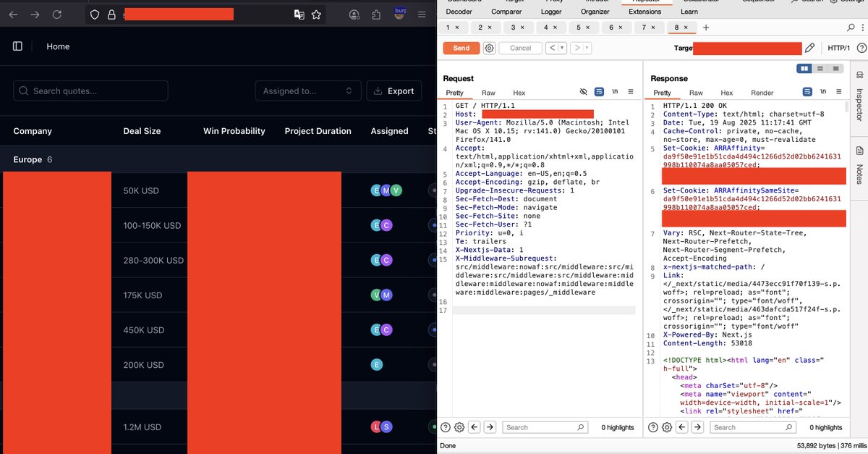Toggle hidden request elements eye icon

point(584,92)
